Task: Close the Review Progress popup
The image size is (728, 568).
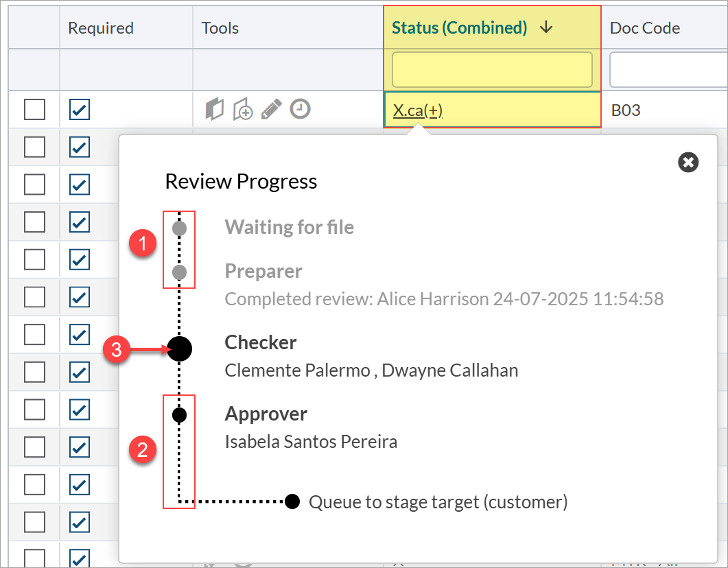Action: click(x=688, y=163)
